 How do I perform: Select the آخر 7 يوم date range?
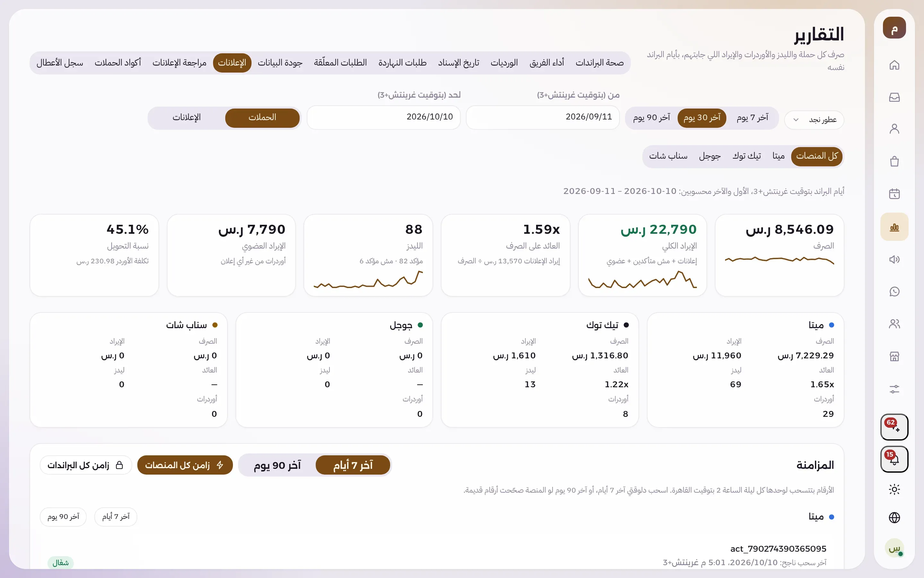(752, 118)
